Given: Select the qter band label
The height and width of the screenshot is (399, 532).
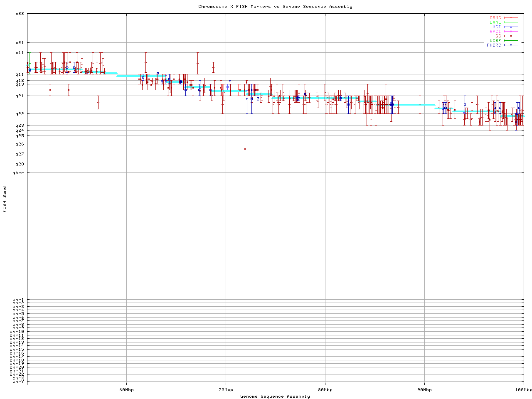Looking at the screenshot, I should [x=18, y=173].
